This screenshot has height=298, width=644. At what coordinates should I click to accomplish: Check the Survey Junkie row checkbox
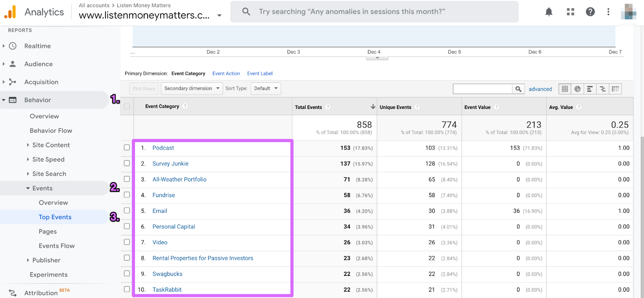pos(127,163)
